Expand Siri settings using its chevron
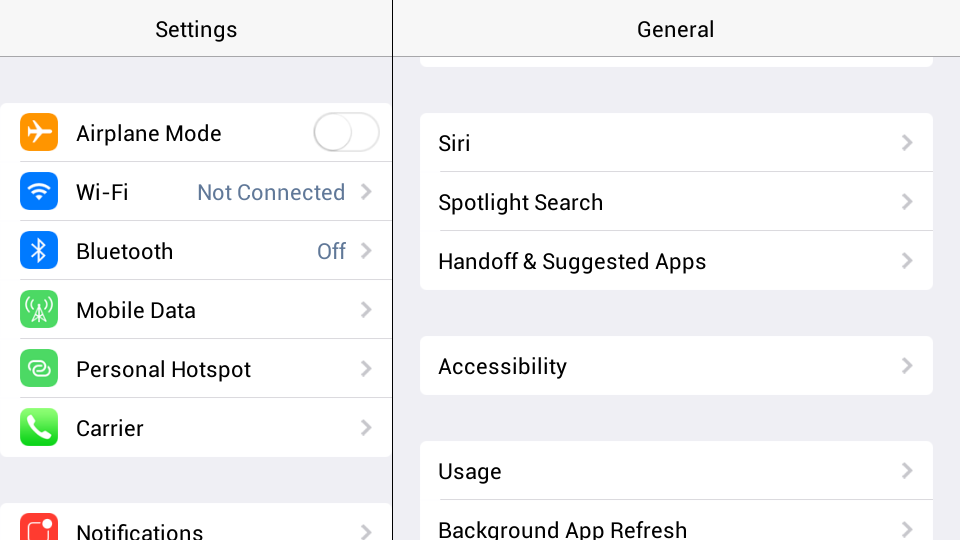 pyautogui.click(x=907, y=143)
